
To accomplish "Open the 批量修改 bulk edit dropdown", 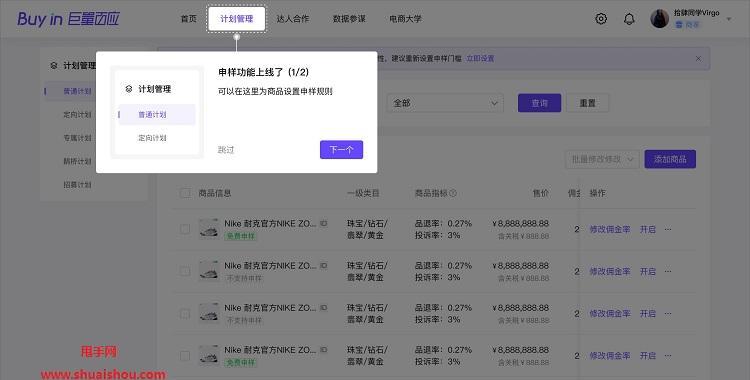I will click(602, 159).
